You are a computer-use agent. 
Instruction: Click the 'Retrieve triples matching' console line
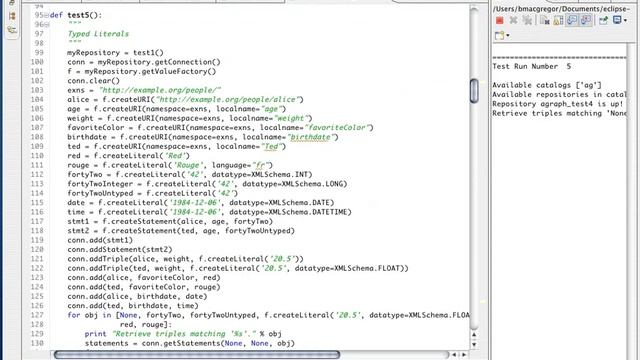coord(559,113)
